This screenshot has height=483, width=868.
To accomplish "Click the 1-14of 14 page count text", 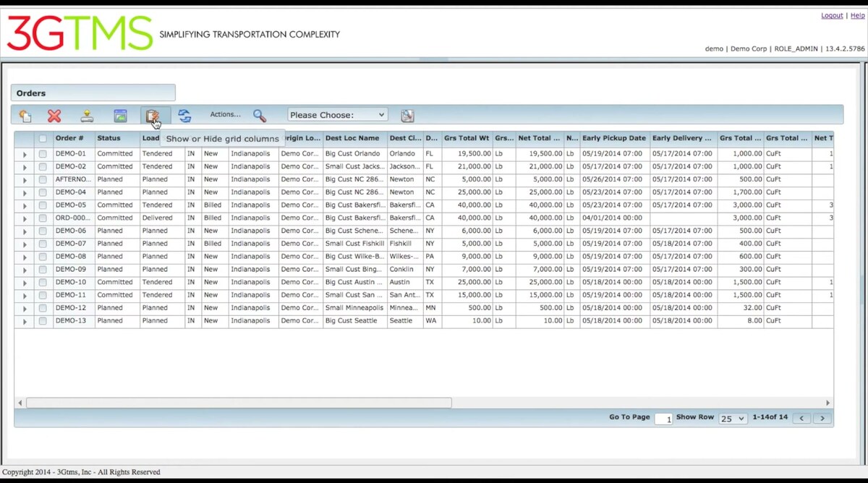I will click(770, 417).
